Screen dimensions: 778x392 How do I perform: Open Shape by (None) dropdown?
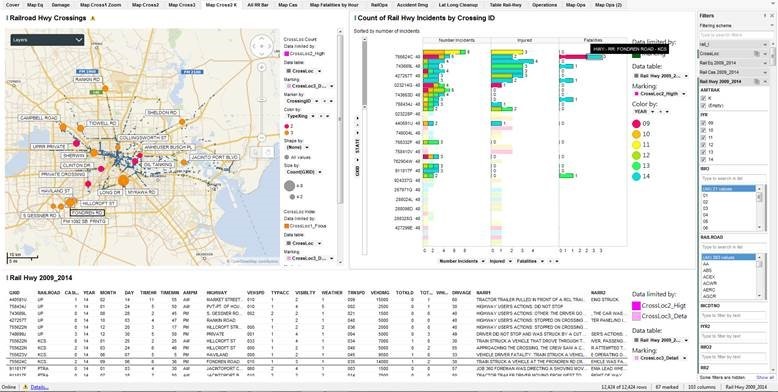click(x=306, y=147)
